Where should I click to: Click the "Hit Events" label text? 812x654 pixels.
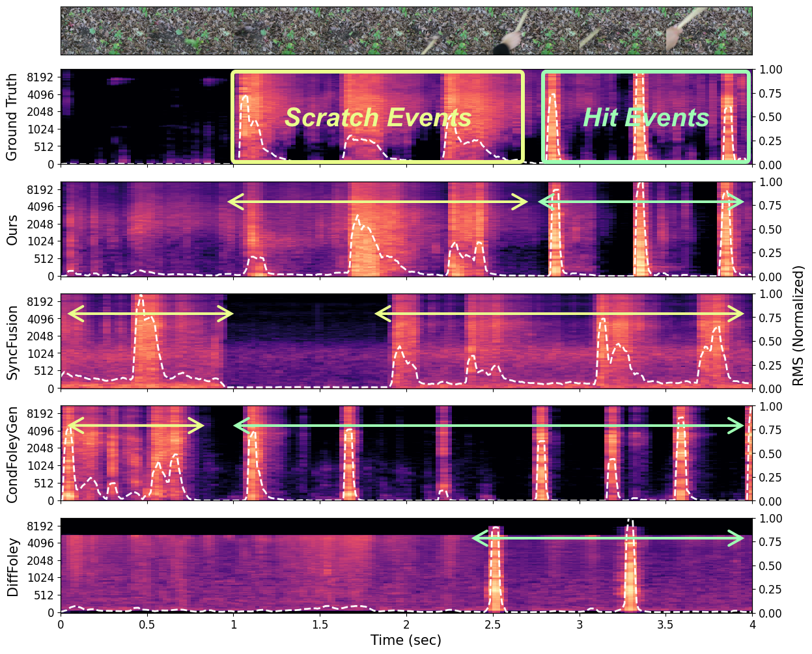[x=646, y=118]
